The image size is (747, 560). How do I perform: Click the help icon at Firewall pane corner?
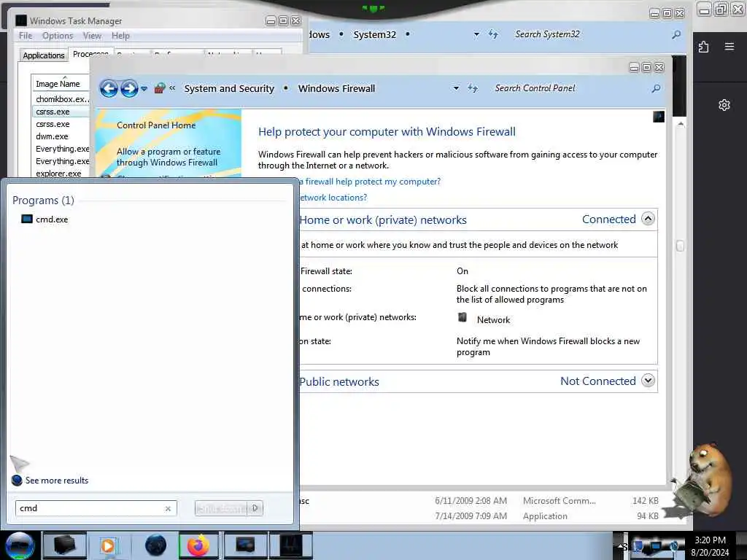click(659, 117)
